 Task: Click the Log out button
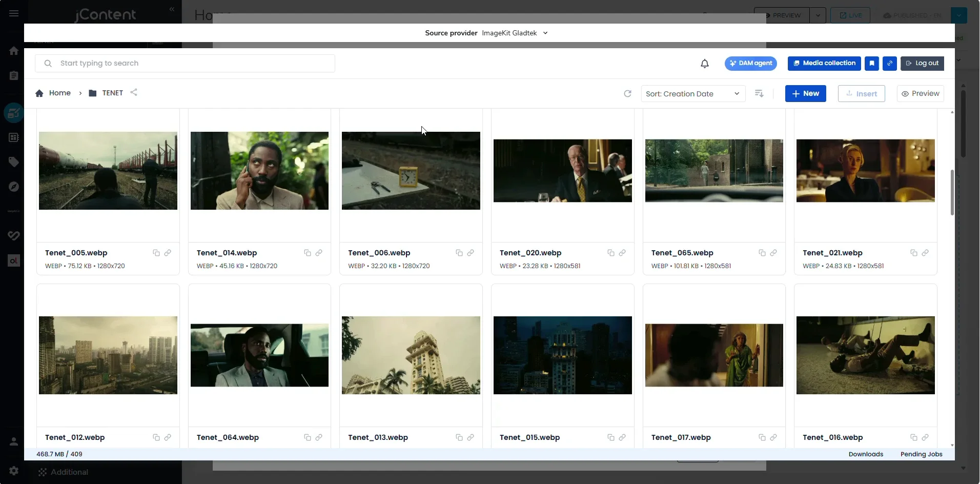pyautogui.click(x=922, y=64)
